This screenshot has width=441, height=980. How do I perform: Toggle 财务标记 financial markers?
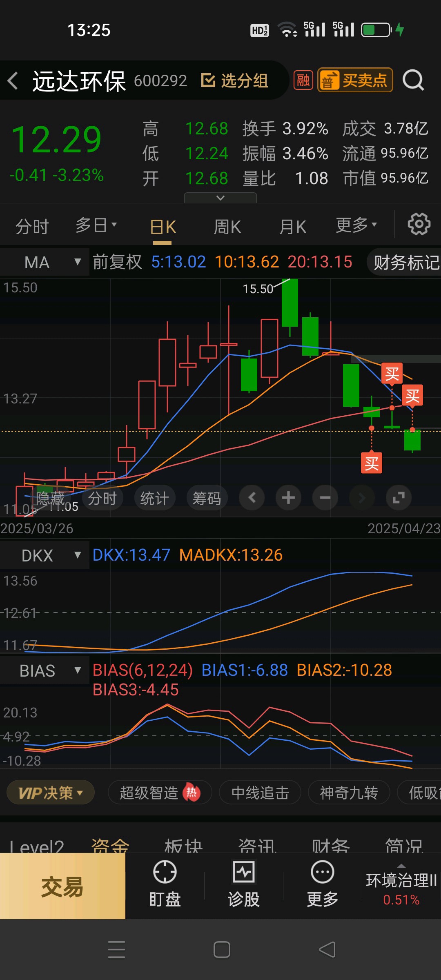404,262
